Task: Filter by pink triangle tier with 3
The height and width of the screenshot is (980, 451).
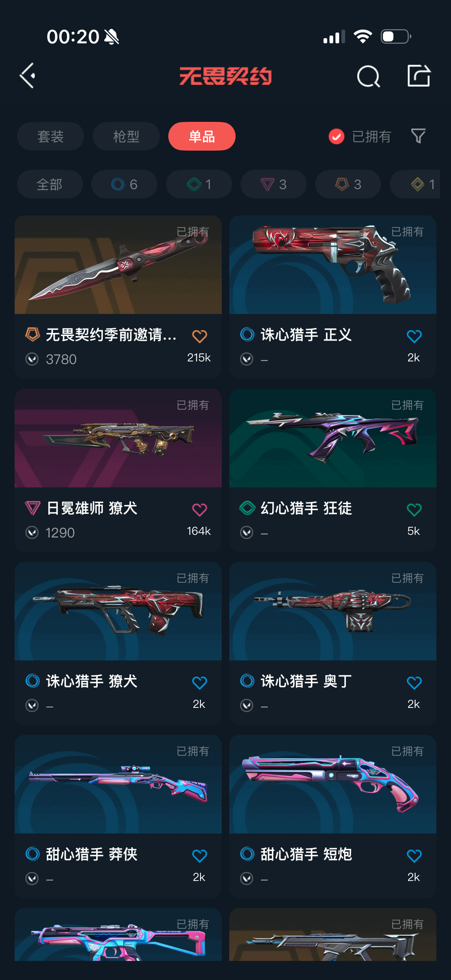Action: pyautogui.click(x=274, y=184)
